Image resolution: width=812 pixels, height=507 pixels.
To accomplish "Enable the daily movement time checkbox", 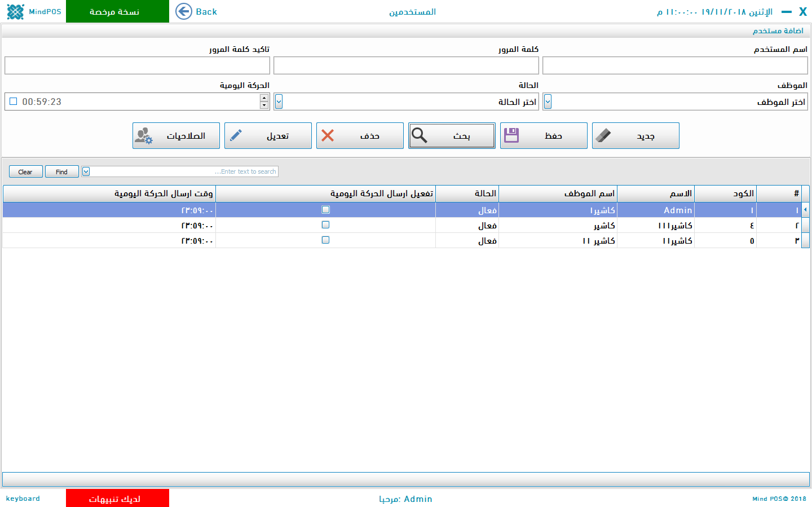I will (x=14, y=102).
